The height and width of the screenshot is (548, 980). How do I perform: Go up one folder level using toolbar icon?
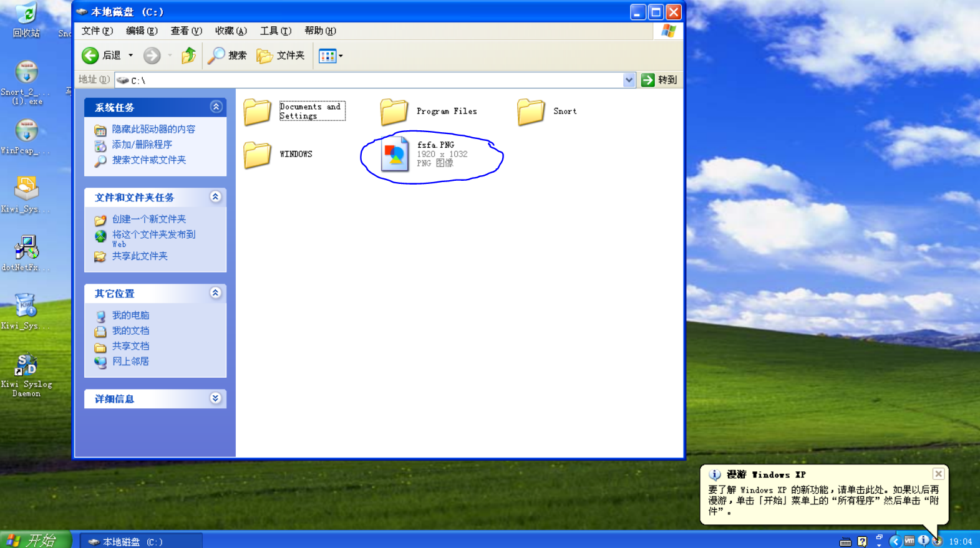tap(188, 55)
